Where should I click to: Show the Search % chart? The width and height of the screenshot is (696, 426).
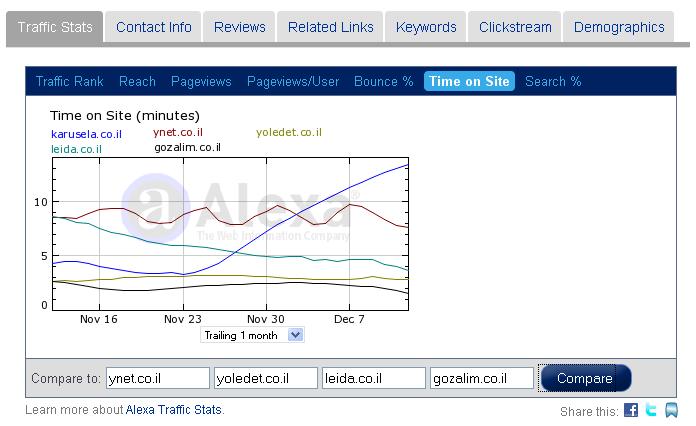tap(553, 81)
